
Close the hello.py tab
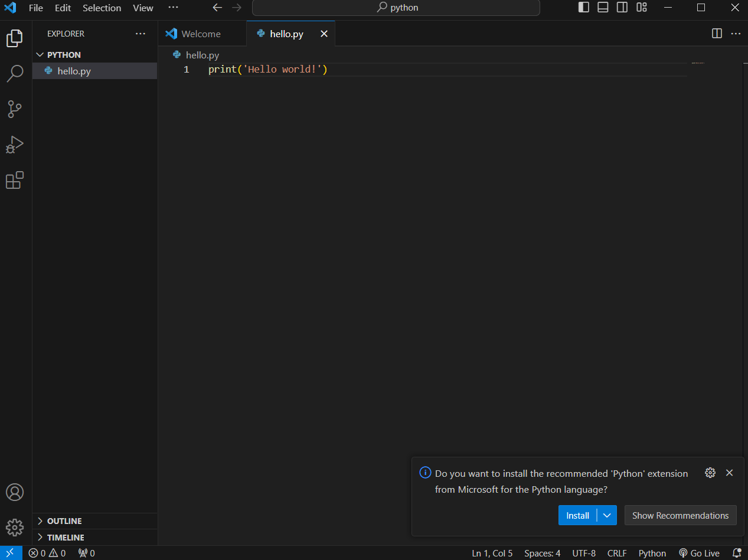pyautogui.click(x=324, y=34)
